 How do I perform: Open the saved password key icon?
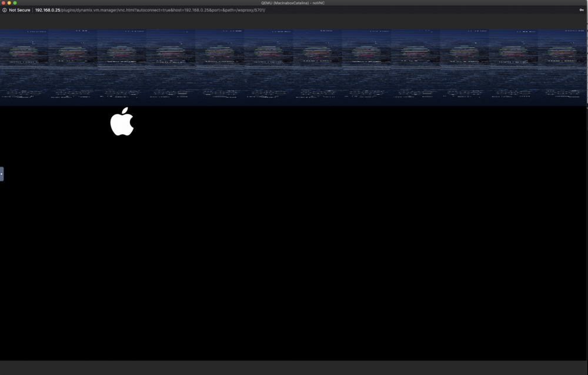[x=582, y=10]
